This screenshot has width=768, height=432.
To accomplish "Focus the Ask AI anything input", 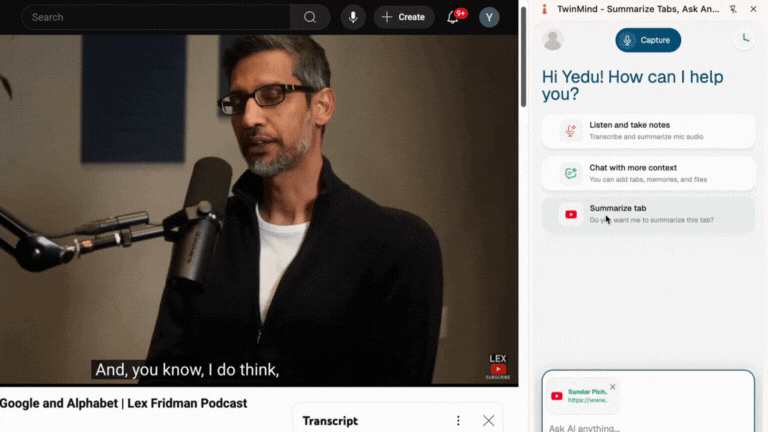I will [648, 428].
